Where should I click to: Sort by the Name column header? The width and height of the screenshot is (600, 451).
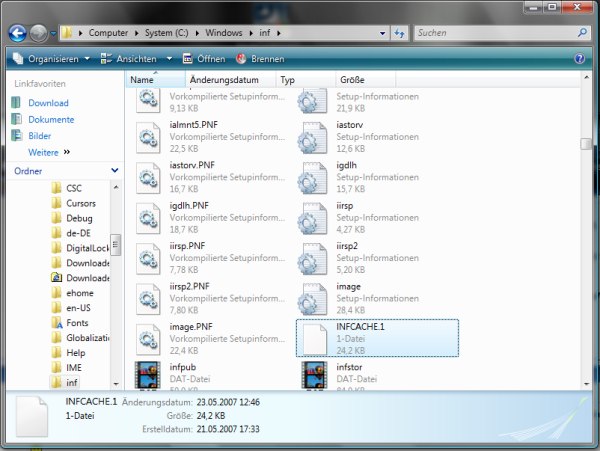[155, 80]
